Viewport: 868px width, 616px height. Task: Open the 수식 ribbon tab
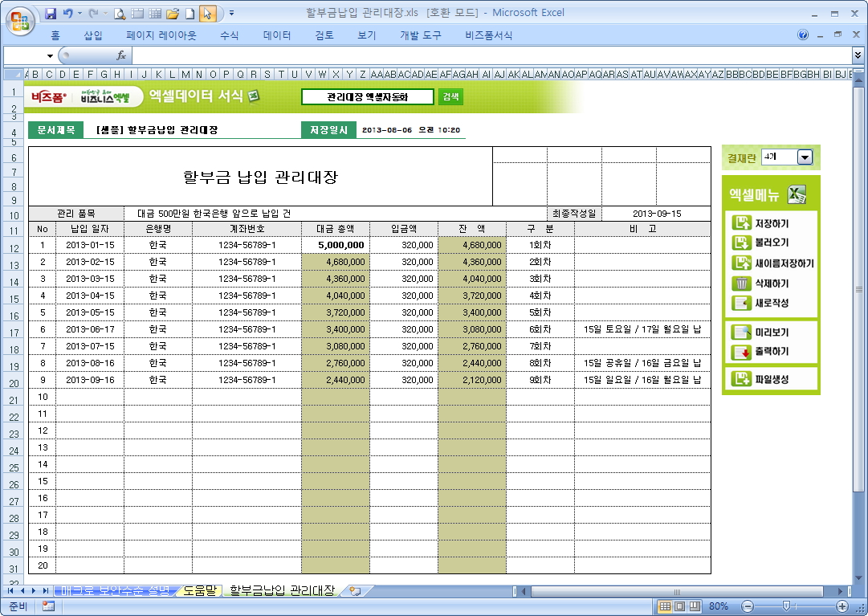[229, 35]
